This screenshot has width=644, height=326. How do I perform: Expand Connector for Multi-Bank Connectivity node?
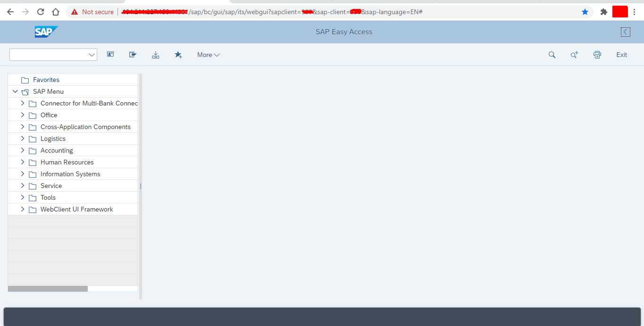22,103
